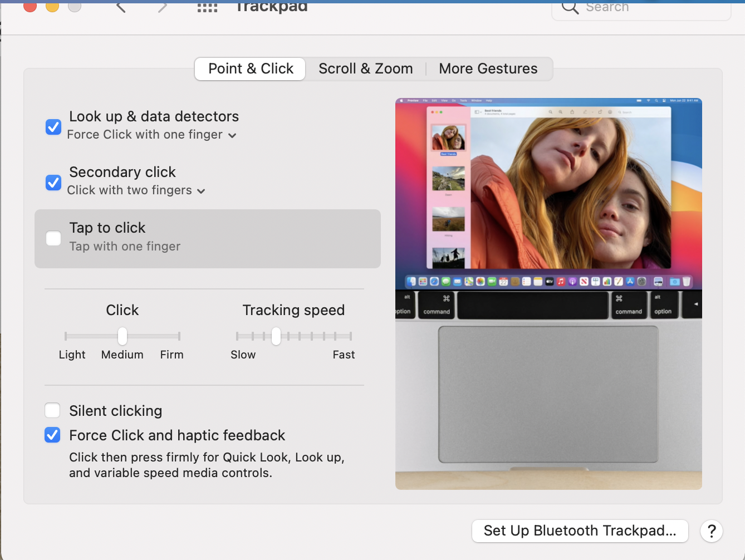Click the back navigation chevron

pos(121,7)
